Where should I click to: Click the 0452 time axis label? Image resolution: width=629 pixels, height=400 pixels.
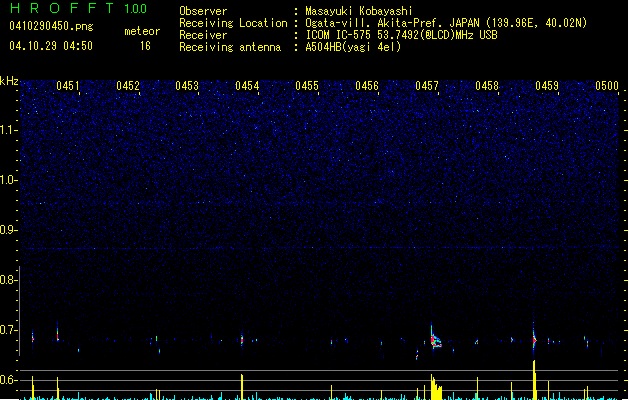tap(128, 86)
